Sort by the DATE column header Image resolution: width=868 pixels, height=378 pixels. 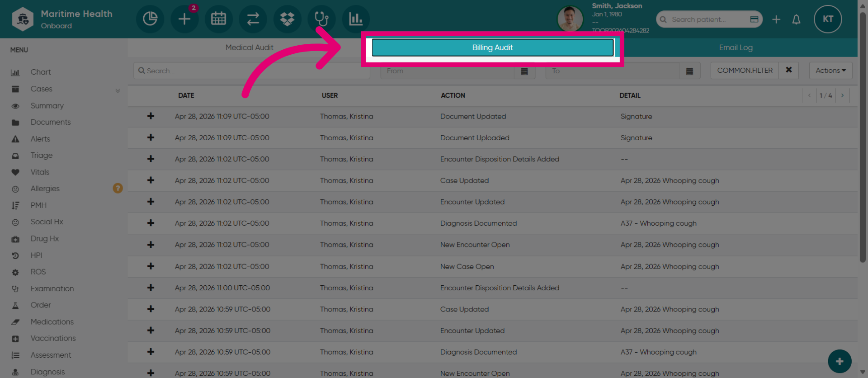pyautogui.click(x=186, y=95)
